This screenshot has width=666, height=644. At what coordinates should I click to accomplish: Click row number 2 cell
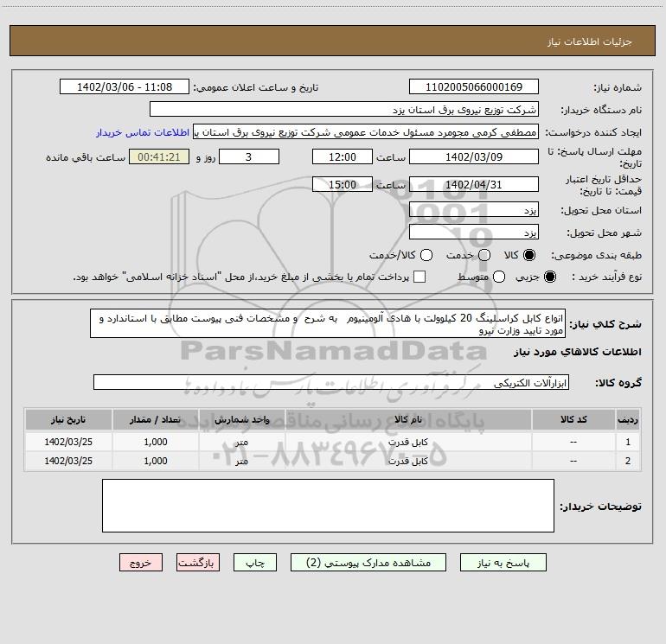click(x=628, y=461)
